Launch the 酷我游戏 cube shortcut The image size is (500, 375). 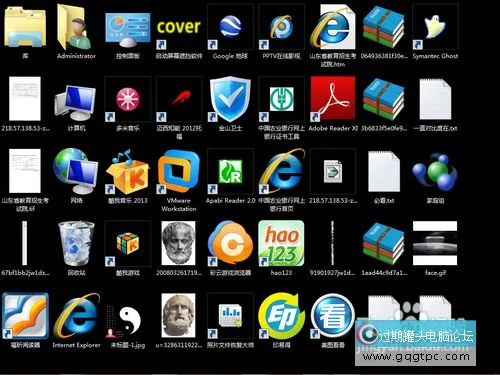[128, 243]
